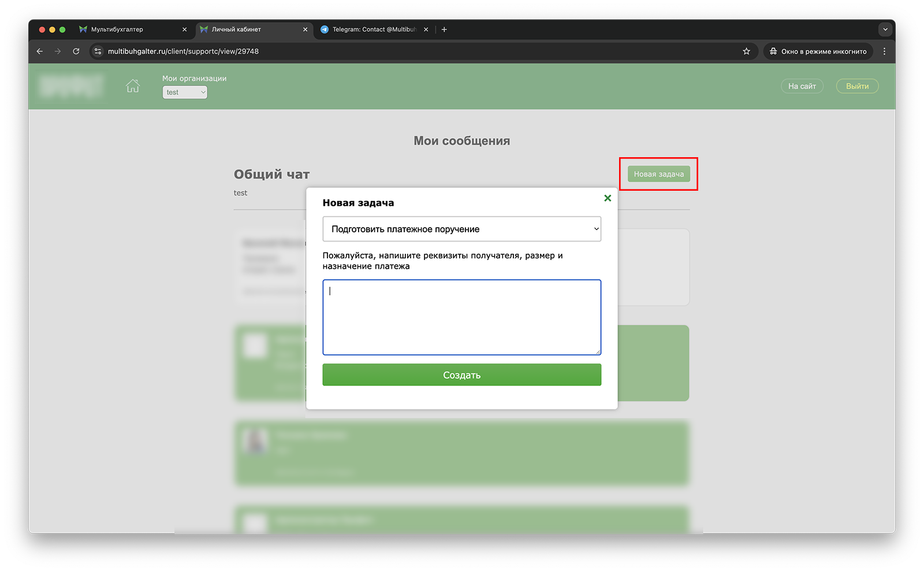
Task: Close the Новая задача dialog with X
Action: pos(608,198)
